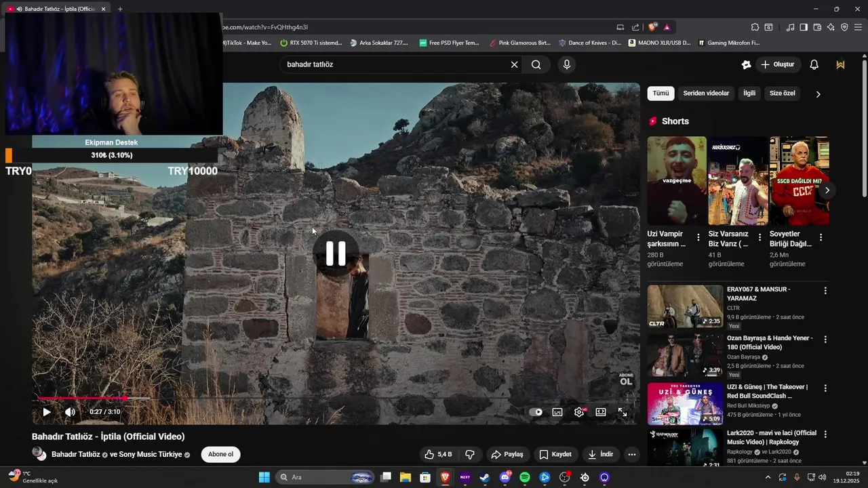Open Lark2020 mavi ve laci video title

coord(772,437)
